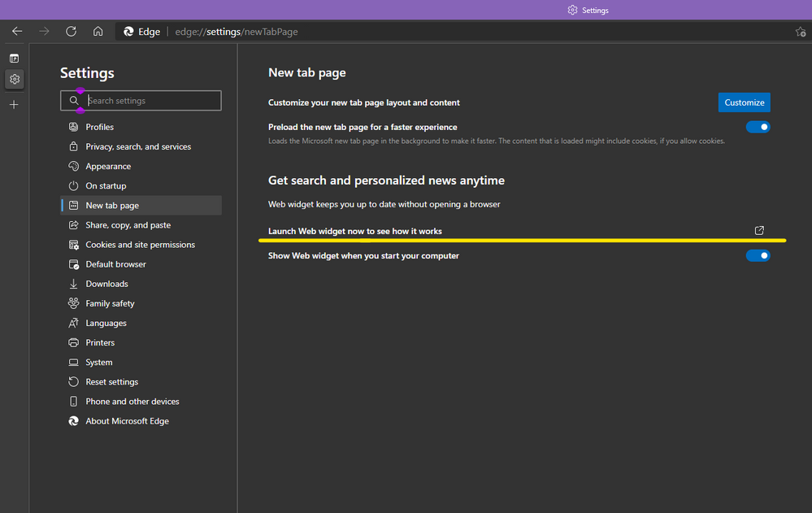Select Cookies and site permissions
The width and height of the screenshot is (812, 513).
[x=140, y=245]
